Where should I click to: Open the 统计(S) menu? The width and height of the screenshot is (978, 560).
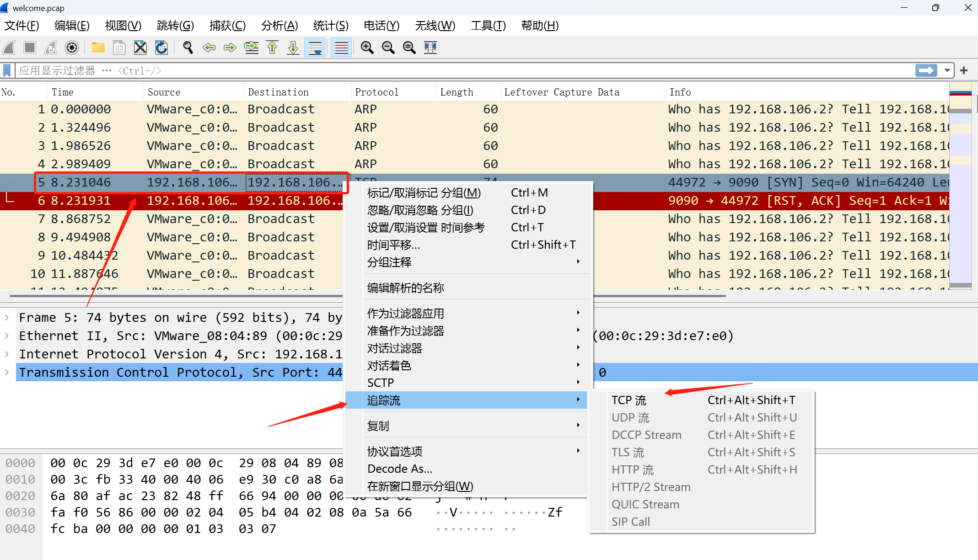point(331,26)
